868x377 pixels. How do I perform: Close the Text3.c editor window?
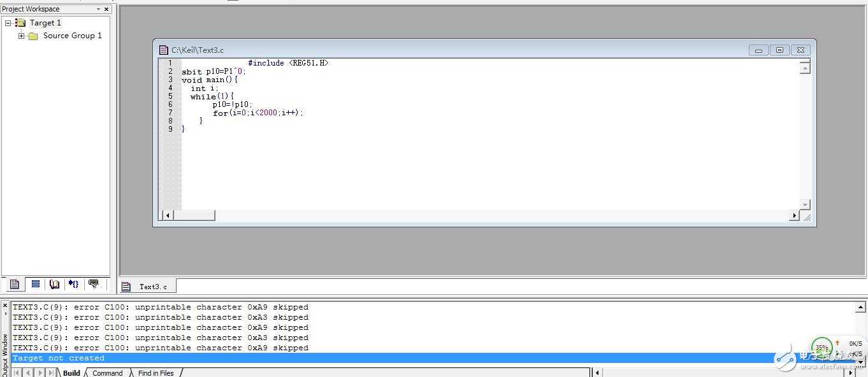800,50
